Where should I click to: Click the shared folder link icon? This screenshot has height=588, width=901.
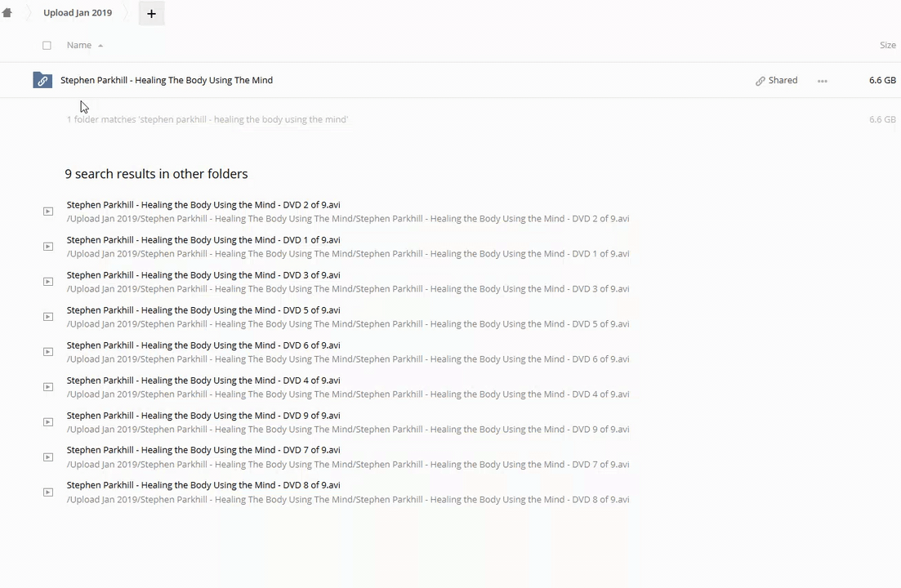pyautogui.click(x=42, y=80)
